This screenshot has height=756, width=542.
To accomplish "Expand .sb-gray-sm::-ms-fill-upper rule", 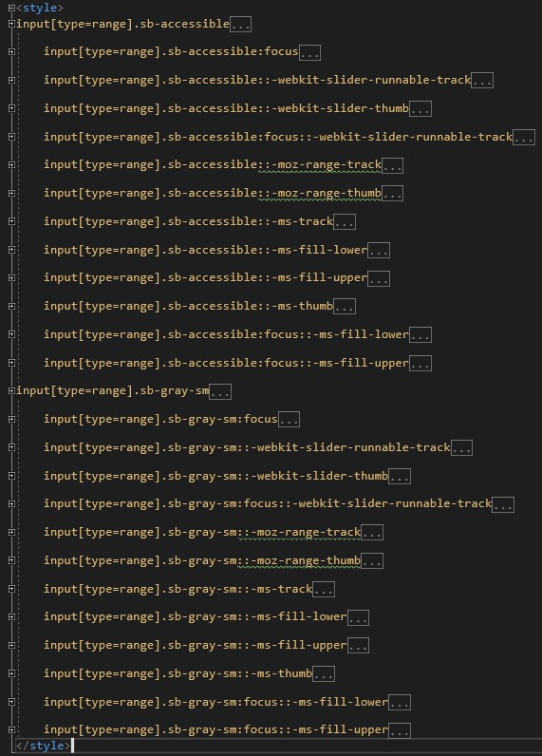I will 11,645.
